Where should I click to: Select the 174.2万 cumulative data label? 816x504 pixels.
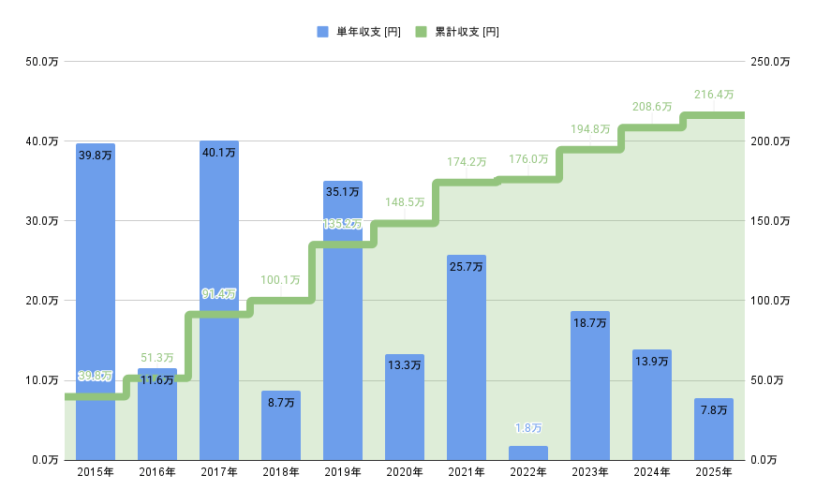pos(467,162)
